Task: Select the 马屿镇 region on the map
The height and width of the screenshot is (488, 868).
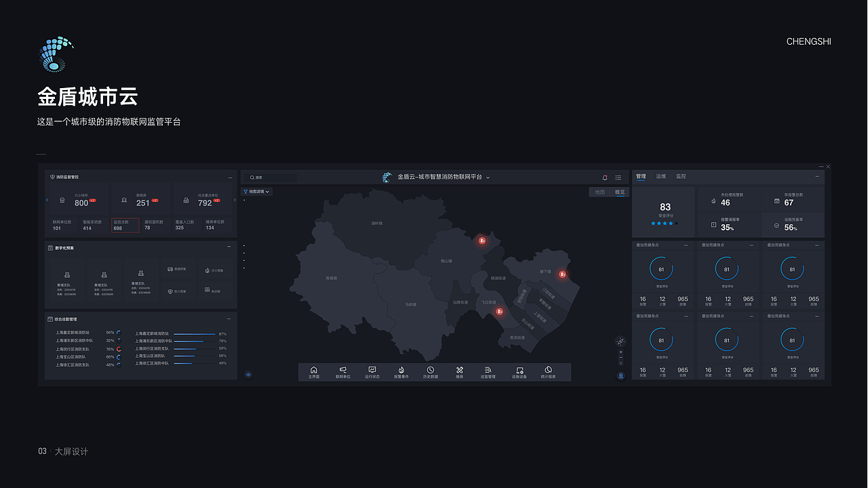Action: pyautogui.click(x=410, y=304)
